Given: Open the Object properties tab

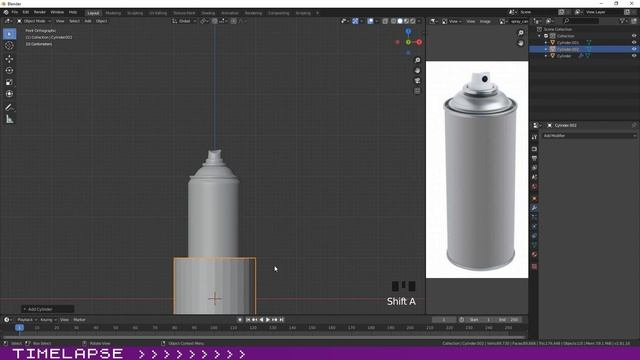Looking at the screenshot, I should (x=534, y=199).
